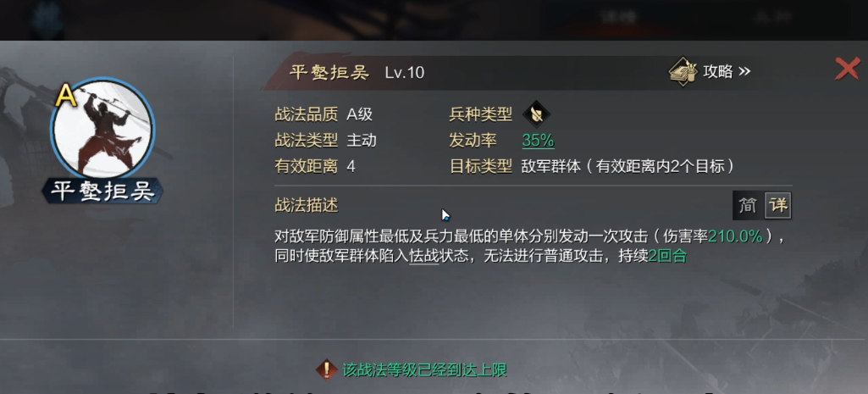Select the blurred tab with red underline at top
The height and width of the screenshot is (394, 868).
[618, 19]
